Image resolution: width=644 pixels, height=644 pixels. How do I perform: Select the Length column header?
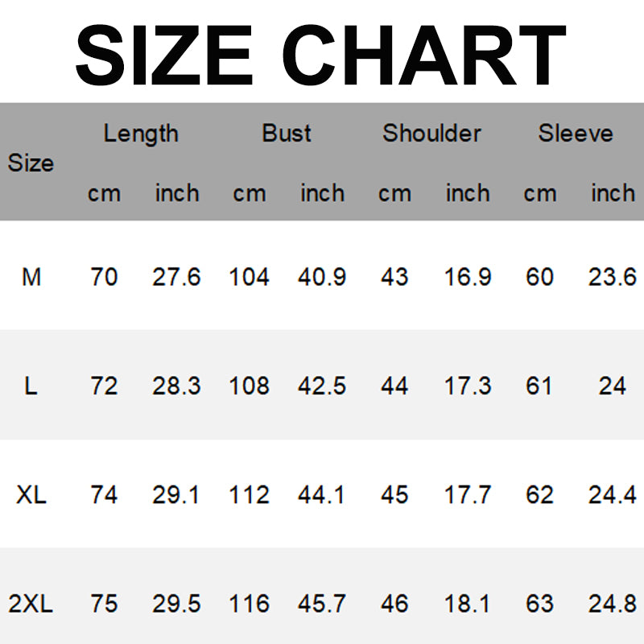[x=141, y=134]
